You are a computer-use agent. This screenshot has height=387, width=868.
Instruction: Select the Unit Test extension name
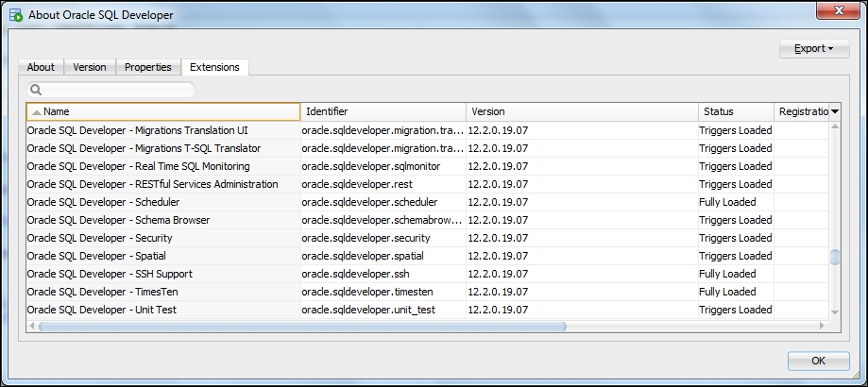click(102, 311)
